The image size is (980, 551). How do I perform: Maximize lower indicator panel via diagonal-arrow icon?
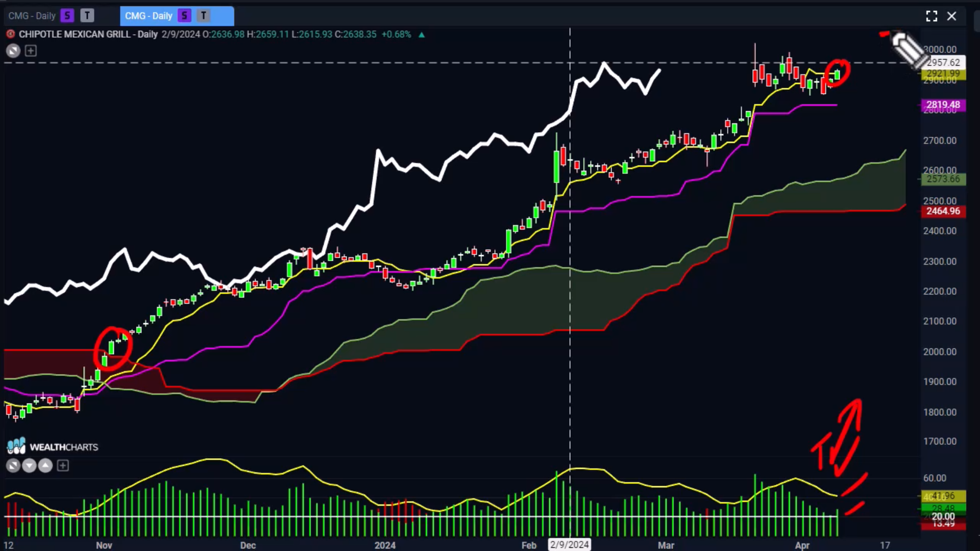click(13, 465)
